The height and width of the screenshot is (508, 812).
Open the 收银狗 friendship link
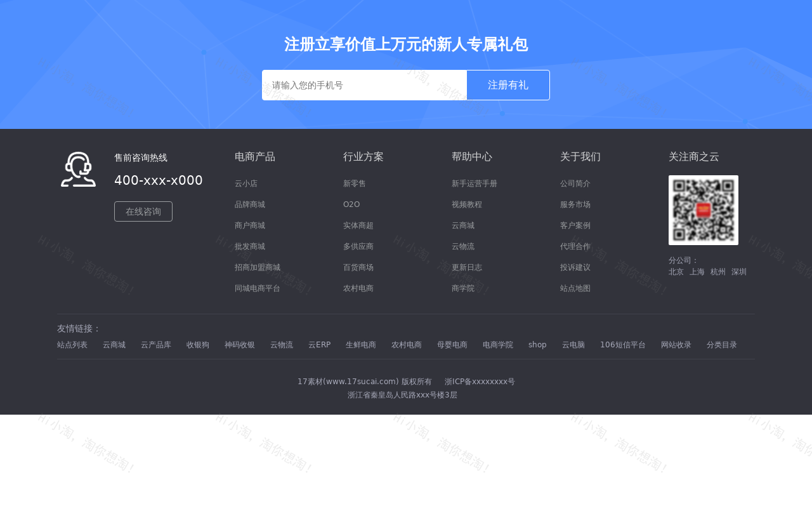tap(197, 344)
